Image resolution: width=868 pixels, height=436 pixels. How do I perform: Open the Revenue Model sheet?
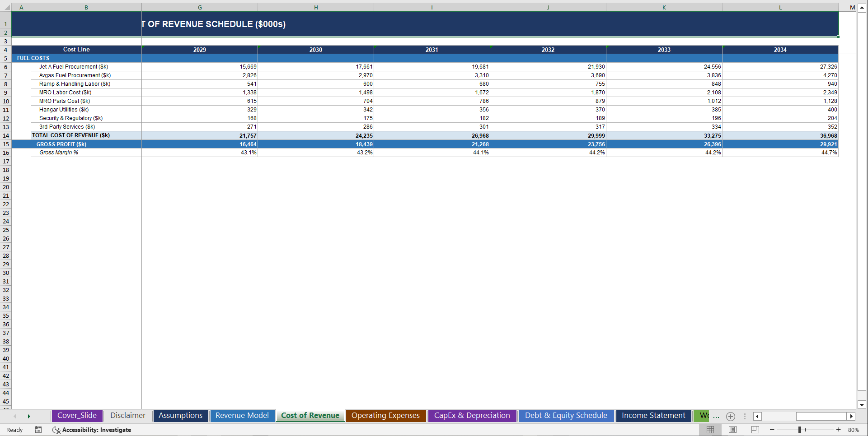click(x=242, y=416)
